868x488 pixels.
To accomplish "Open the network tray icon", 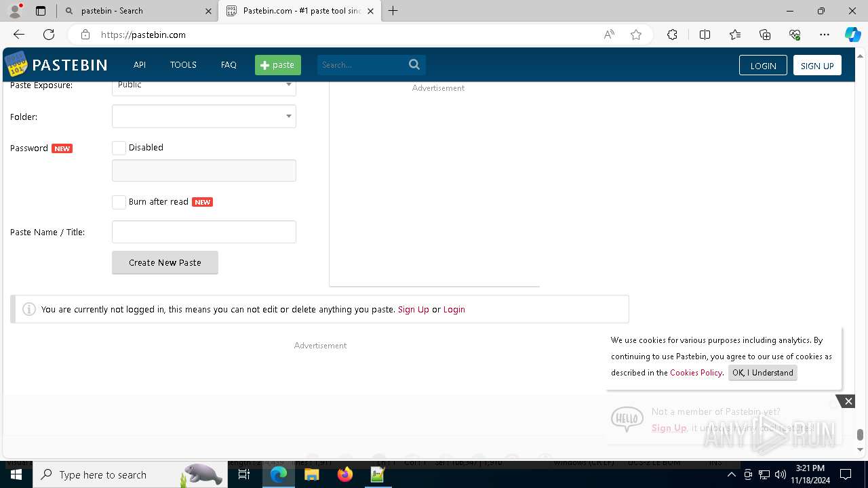I will [x=764, y=474].
